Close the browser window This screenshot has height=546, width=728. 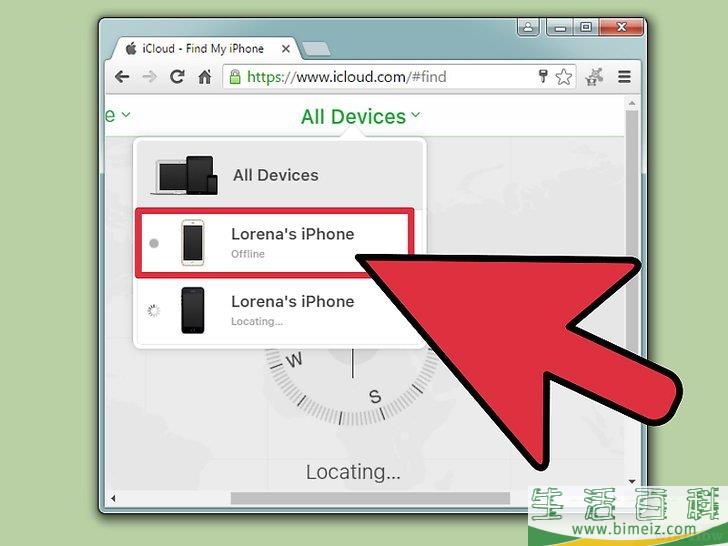(x=622, y=27)
